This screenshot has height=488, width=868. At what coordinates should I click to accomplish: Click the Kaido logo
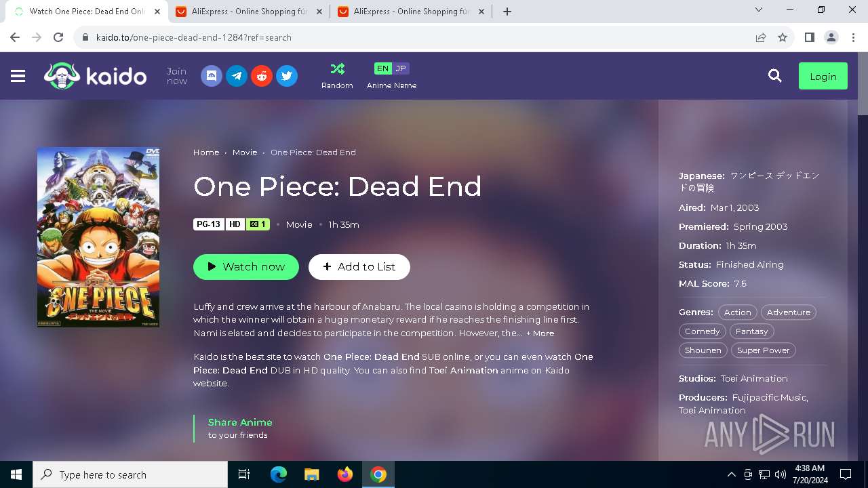95,77
